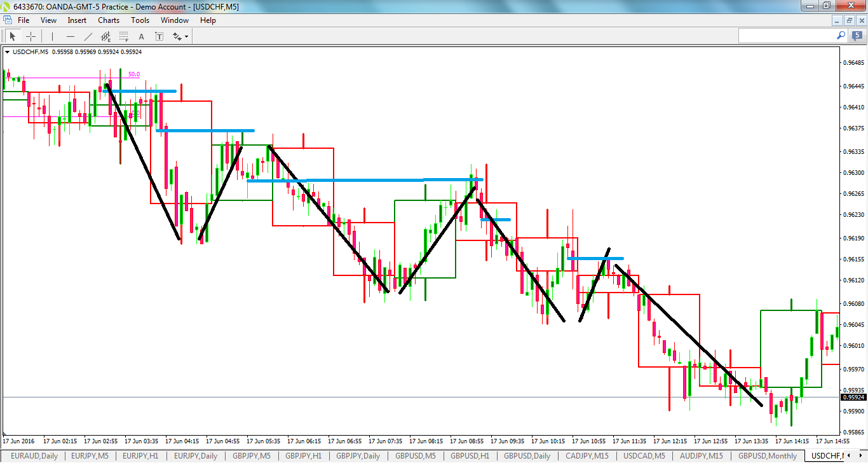Select the Text annotation tool
This screenshot has height=463, width=868.
pos(141,36)
